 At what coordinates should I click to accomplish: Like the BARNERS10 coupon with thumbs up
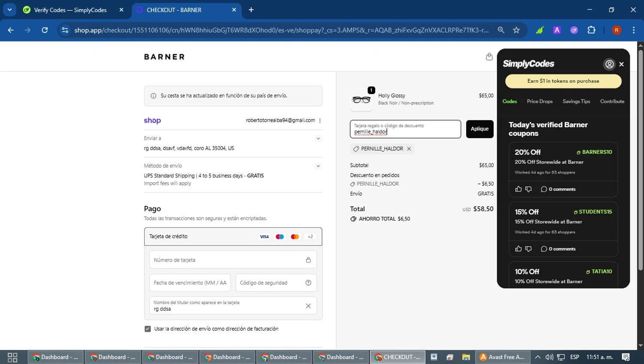(518, 189)
